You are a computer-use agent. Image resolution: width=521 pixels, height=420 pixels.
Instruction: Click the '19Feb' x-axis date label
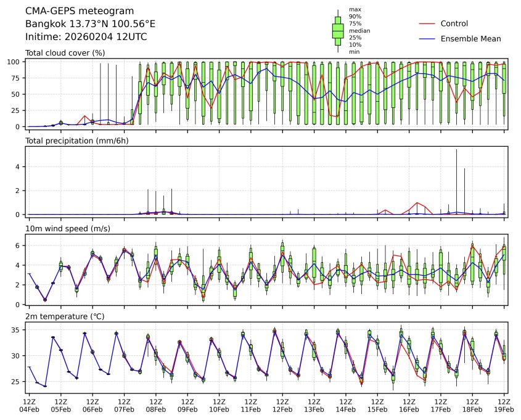pyautogui.click(x=504, y=410)
